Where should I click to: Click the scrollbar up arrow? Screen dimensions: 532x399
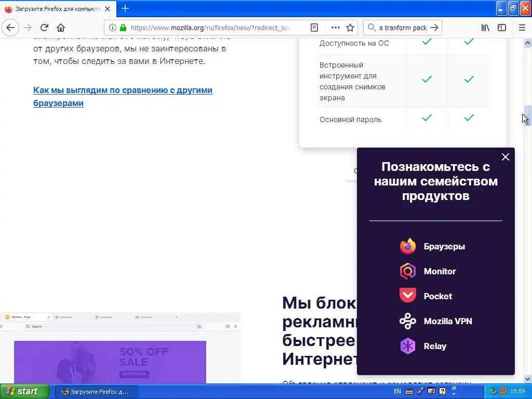527,43
